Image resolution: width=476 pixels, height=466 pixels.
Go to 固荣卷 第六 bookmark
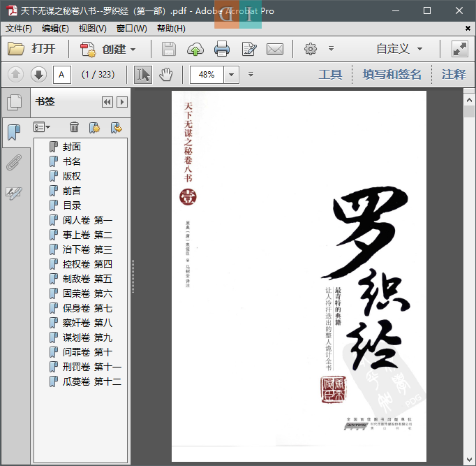click(87, 293)
